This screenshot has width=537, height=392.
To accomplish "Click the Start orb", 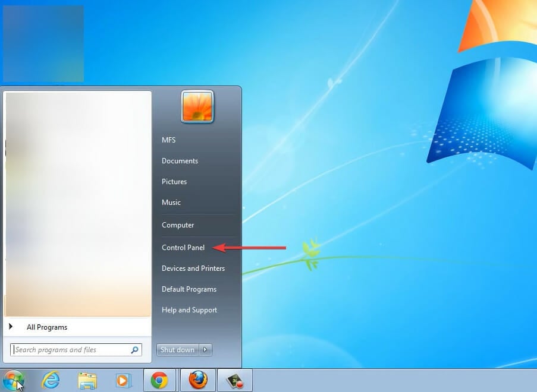I will pos(14,380).
